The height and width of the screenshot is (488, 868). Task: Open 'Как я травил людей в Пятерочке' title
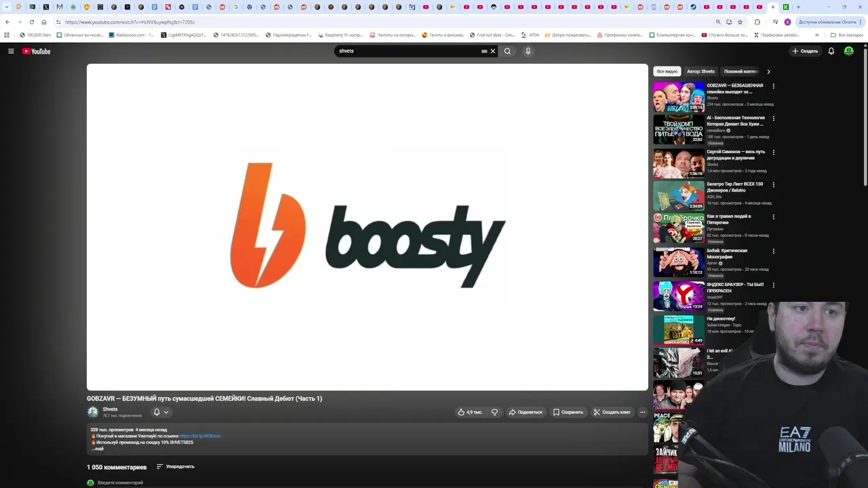pos(729,219)
